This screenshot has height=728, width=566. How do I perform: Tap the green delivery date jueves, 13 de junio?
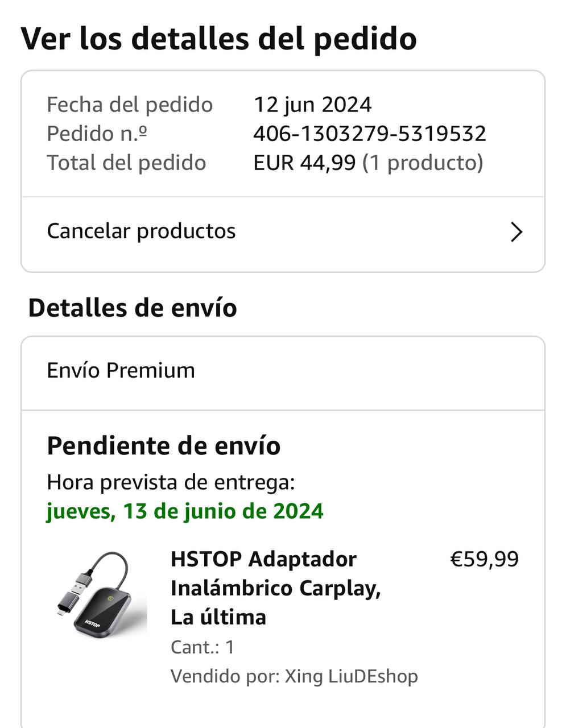(x=185, y=511)
